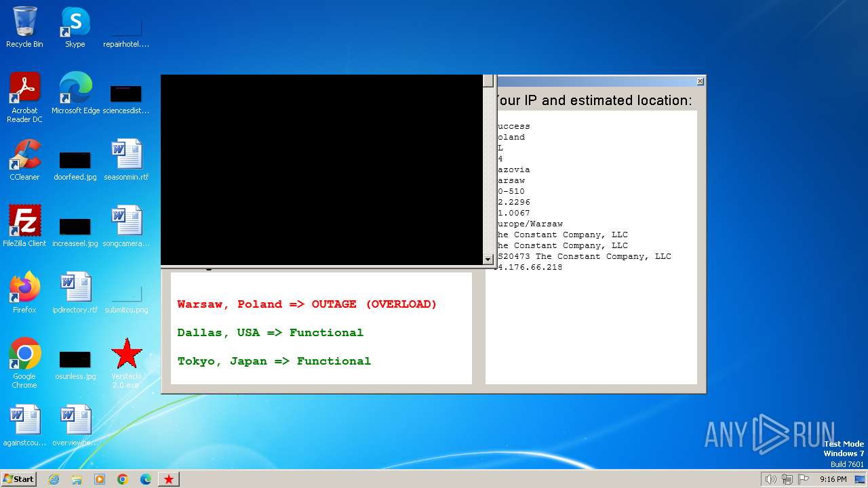
Task: Open network status tray icon
Action: coord(787,479)
